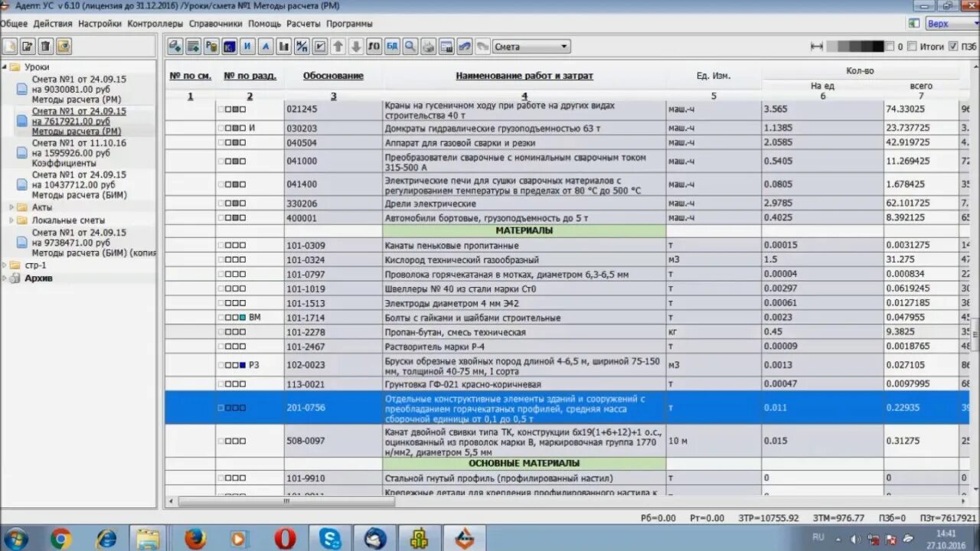Click the trash delete icon in left panel toolbar

(46, 47)
